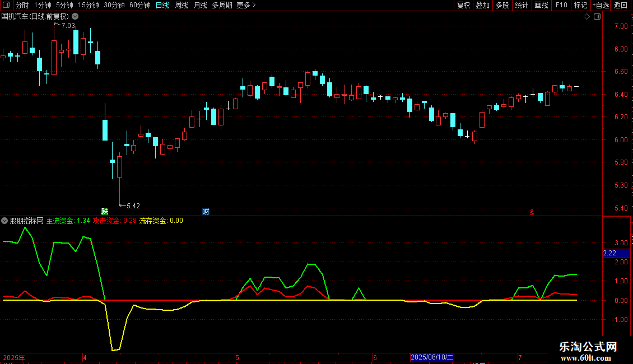This screenshot has height=364, width=633.
Task: Switch to 周线 weekly chart
Action: coord(181,5)
